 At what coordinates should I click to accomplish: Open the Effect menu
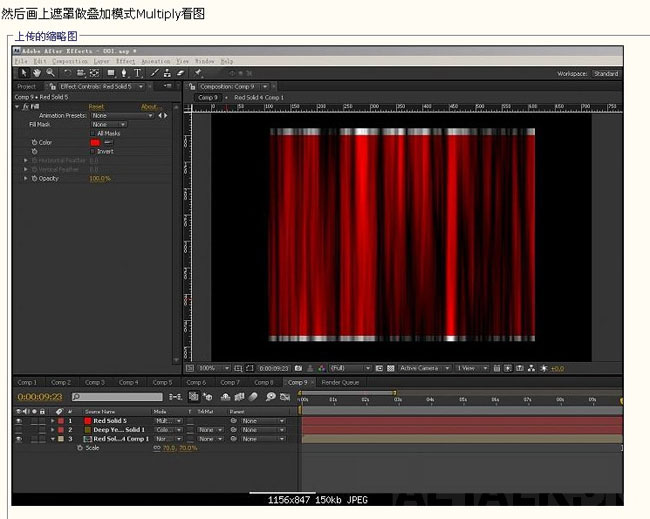point(125,61)
